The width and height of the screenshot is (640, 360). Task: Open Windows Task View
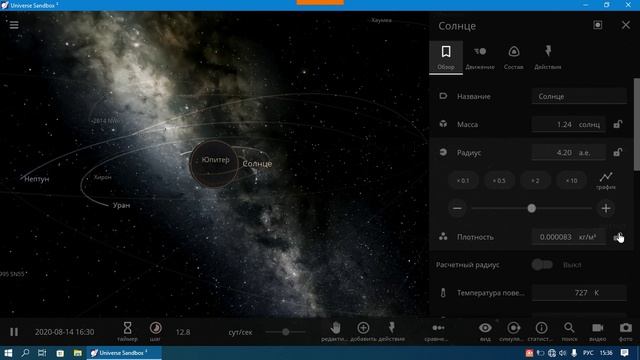[x=42, y=353]
